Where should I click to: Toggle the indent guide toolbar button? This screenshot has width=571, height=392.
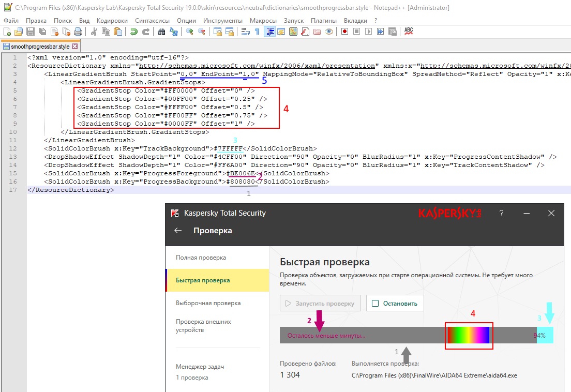(269, 32)
